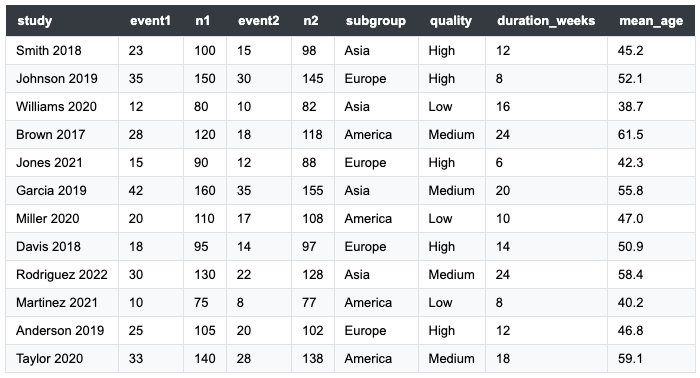Click the subgroup column header
700x378 pixels.
[375, 21]
